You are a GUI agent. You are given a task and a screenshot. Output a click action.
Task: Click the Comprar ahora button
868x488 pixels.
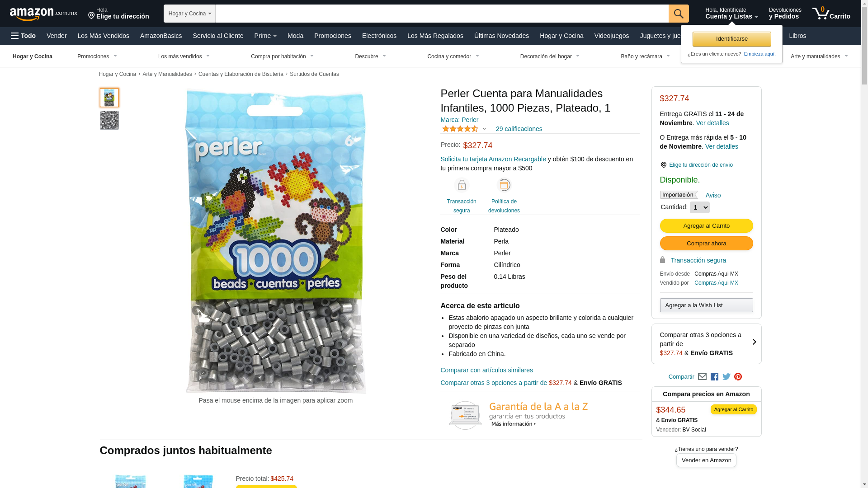click(x=706, y=244)
